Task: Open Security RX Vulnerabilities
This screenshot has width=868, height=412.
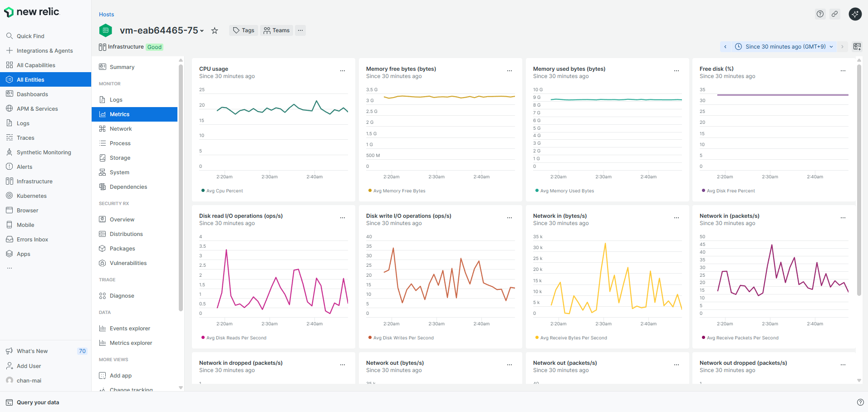Action: [x=134, y=263]
